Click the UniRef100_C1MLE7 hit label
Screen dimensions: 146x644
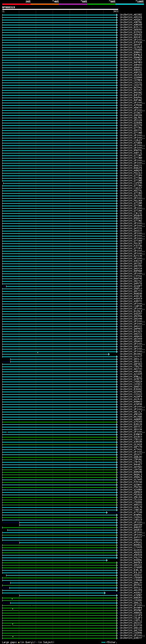tap(131, 140)
